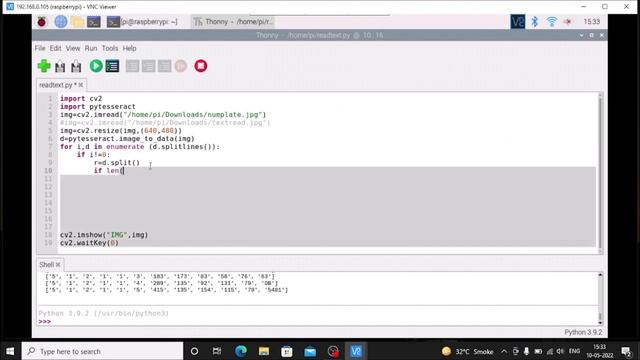Click the VNC server tray icon

click(518, 22)
